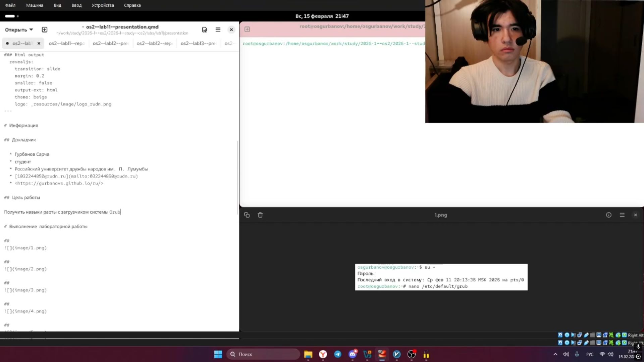Open Telegram from the taskbar
Image resolution: width=644 pixels, height=362 pixels.
[338, 354]
